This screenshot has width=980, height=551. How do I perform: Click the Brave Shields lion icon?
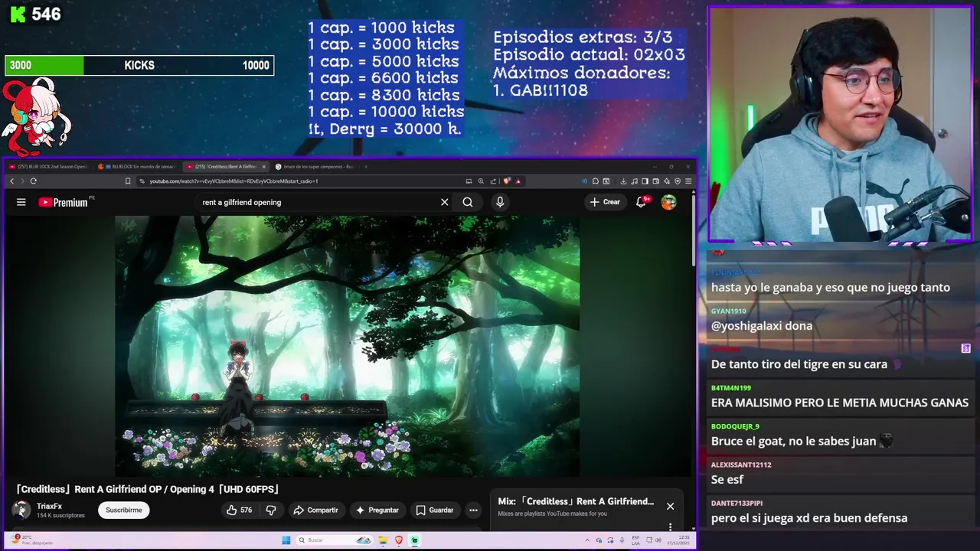coord(506,181)
